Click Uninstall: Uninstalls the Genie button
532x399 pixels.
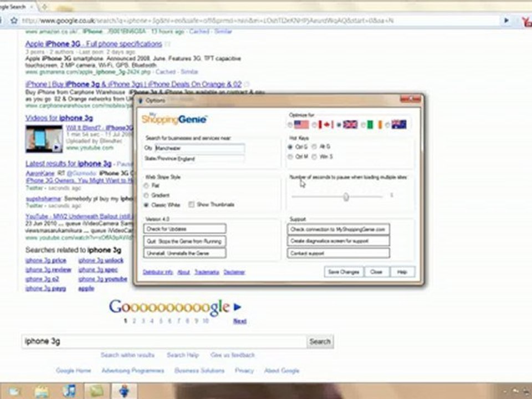(185, 253)
